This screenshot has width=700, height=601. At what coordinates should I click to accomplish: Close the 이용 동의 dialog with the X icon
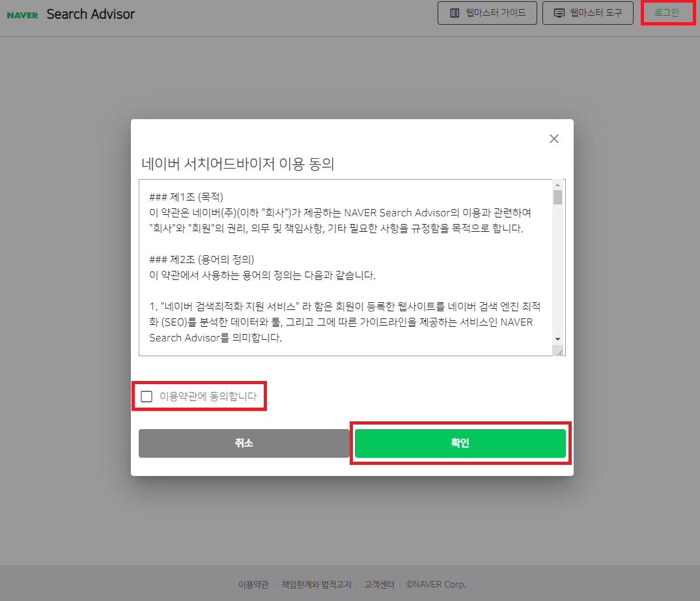tap(554, 139)
